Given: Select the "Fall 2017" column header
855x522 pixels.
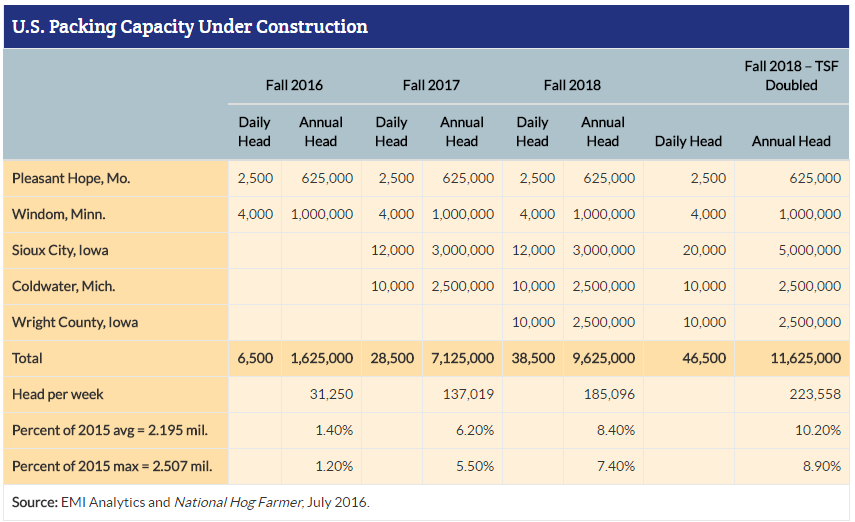Looking at the screenshot, I should coord(431,85).
